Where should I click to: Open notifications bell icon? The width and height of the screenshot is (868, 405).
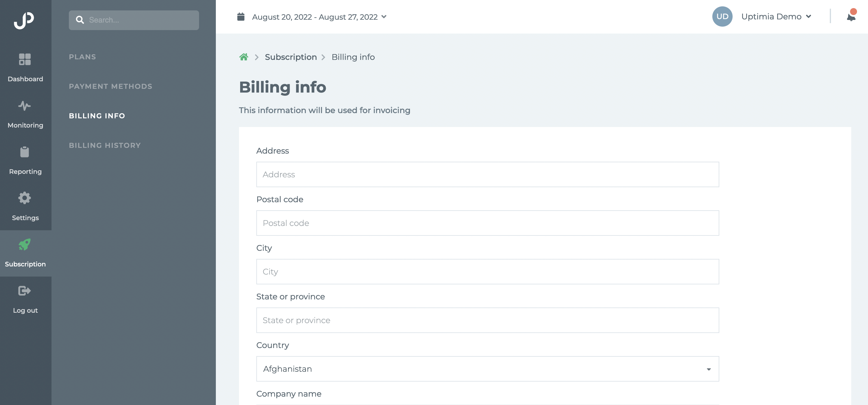[851, 16]
